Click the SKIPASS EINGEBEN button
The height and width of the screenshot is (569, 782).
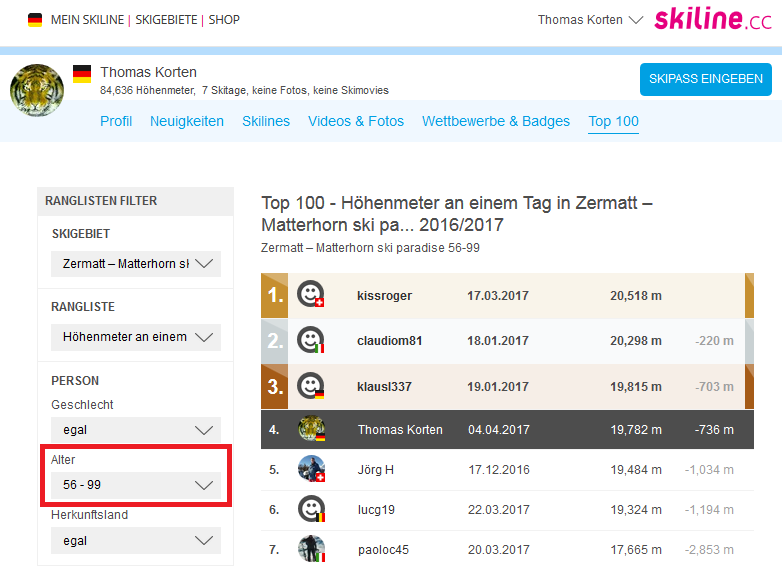(x=706, y=79)
